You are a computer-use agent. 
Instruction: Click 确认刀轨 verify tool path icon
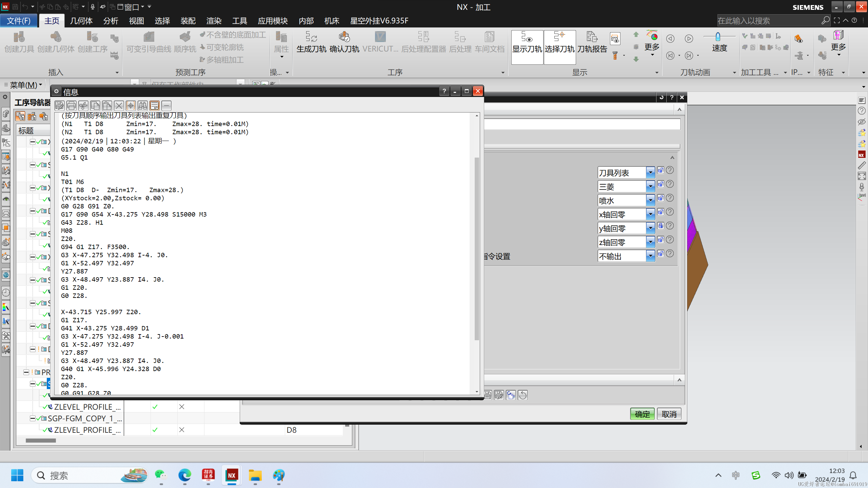click(x=344, y=42)
